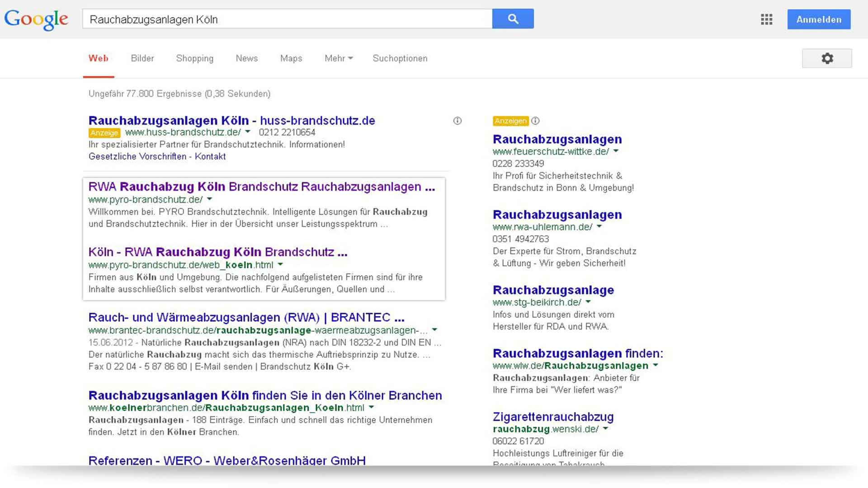Switch to the Bilder tab

click(x=142, y=58)
